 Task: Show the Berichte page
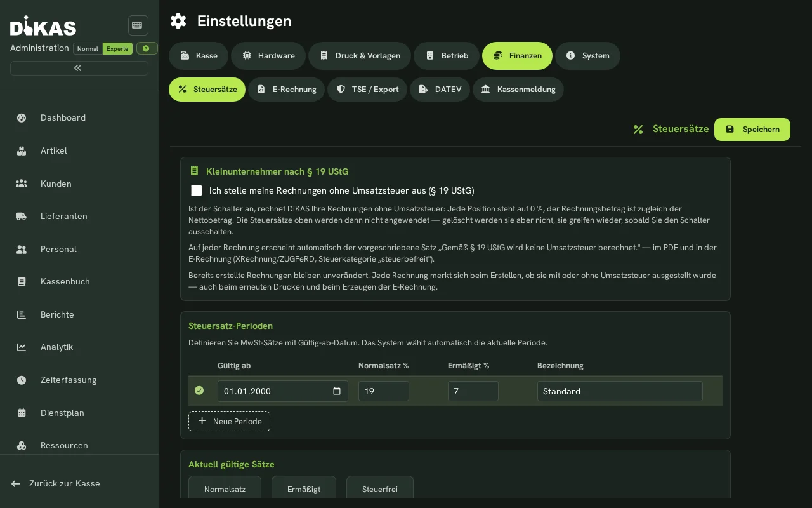79,314
